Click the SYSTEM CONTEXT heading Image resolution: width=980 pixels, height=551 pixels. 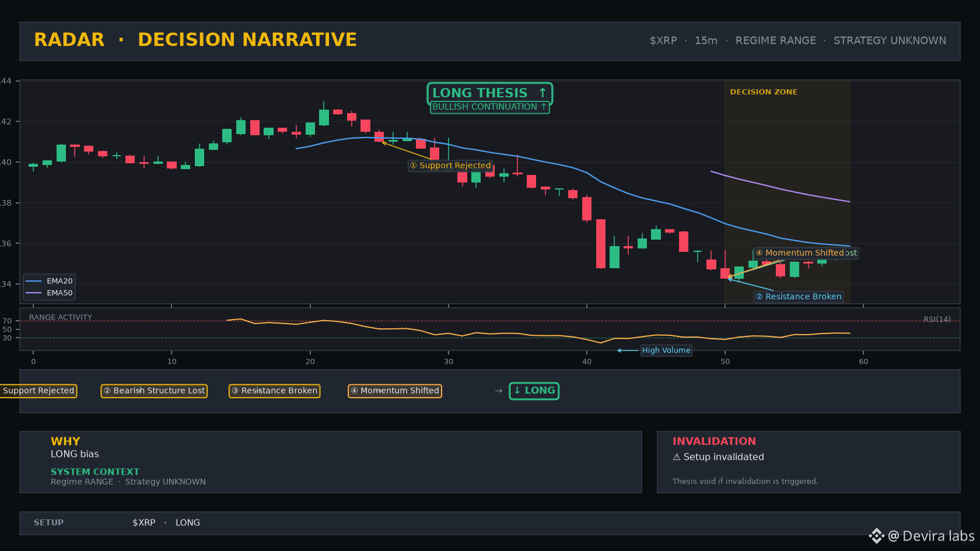click(95, 472)
